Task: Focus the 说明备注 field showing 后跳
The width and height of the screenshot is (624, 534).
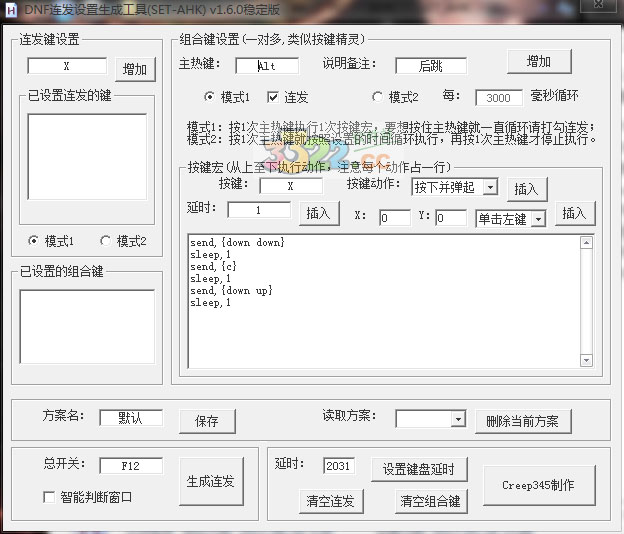Action: click(431, 66)
